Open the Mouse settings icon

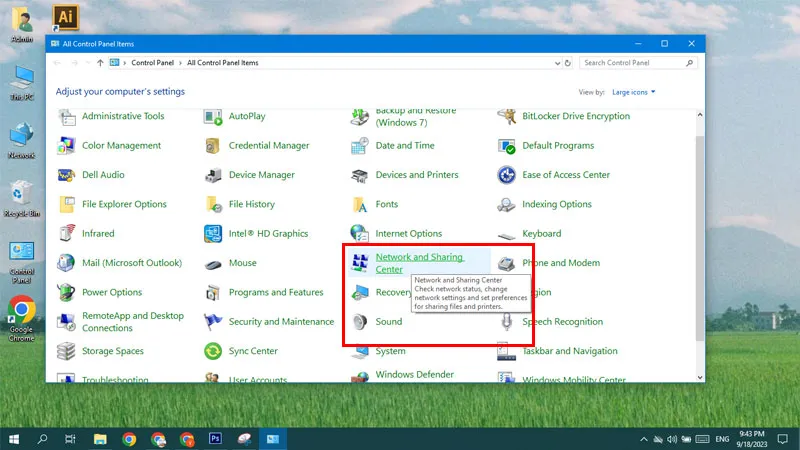212,264
